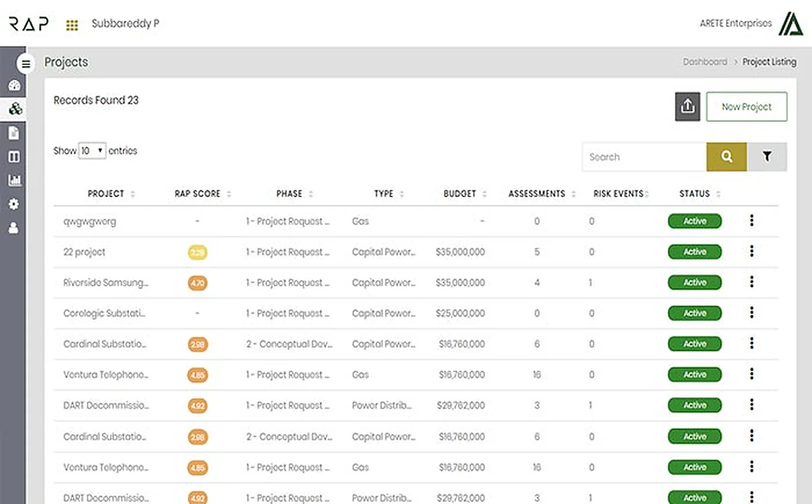Open the user profile icon in sidebar
Image resolution: width=812 pixels, height=504 pixels.
click(x=13, y=228)
